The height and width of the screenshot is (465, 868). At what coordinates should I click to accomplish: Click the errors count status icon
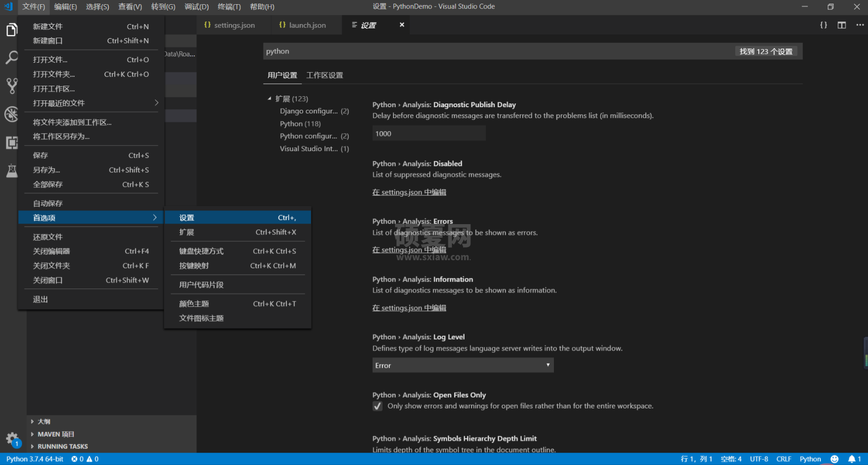pos(77,459)
